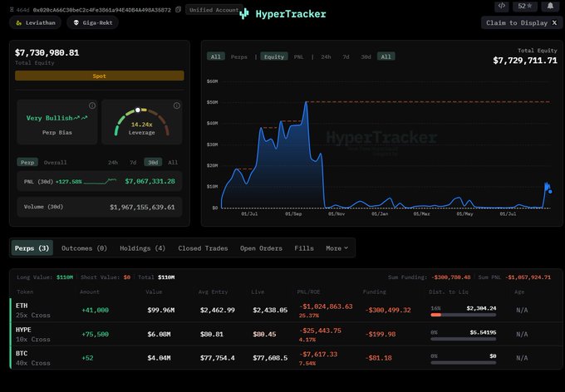The height and width of the screenshot is (392, 565).
Task: Select chart Perps filter
Action: tap(239, 56)
